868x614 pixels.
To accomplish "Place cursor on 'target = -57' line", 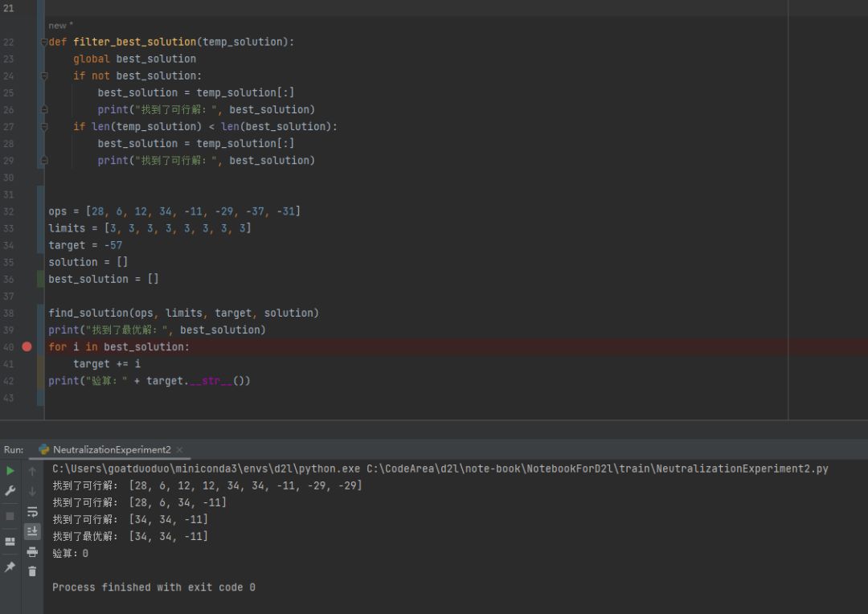I will [x=85, y=245].
